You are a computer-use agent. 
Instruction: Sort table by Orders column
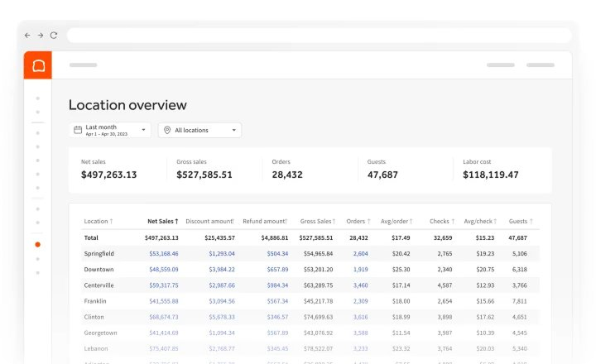358,221
